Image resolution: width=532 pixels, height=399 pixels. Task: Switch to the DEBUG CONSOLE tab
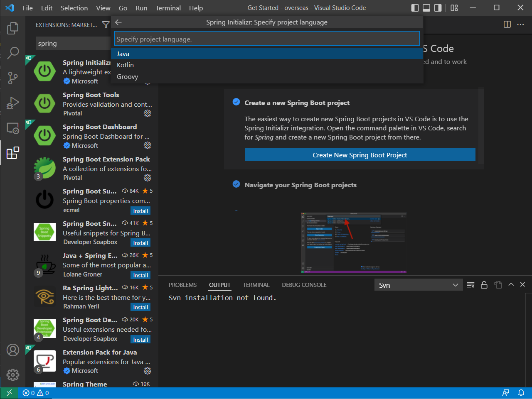click(x=304, y=285)
